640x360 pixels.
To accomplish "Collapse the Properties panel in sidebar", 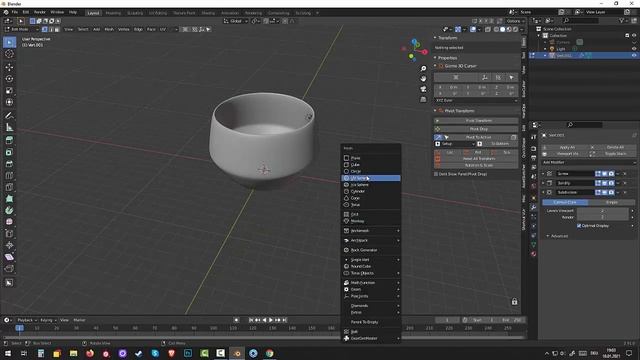I will [x=436, y=58].
